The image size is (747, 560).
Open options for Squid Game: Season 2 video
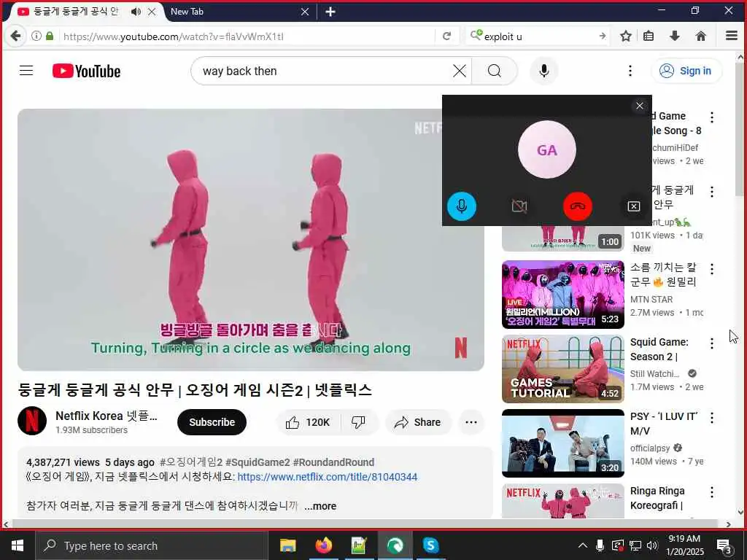pos(712,343)
